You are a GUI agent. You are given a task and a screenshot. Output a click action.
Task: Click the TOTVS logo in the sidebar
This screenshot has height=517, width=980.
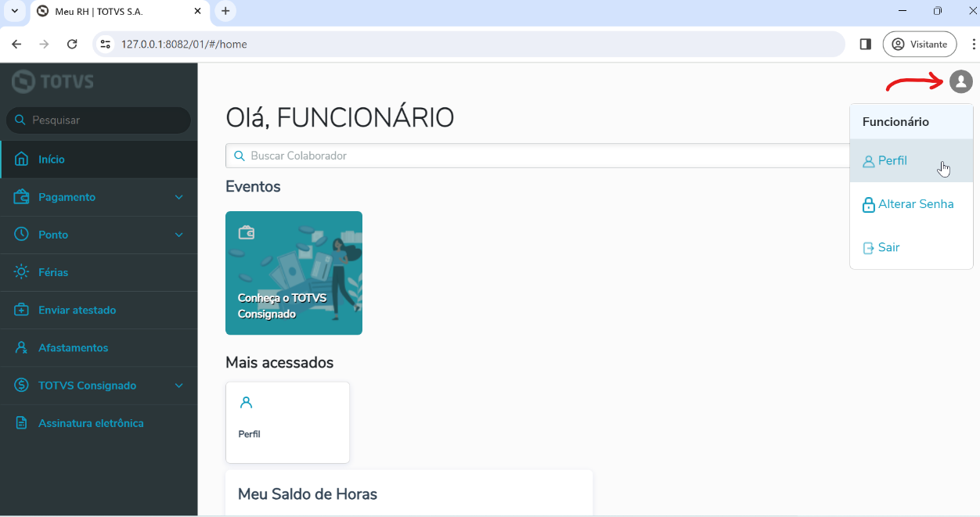53,81
